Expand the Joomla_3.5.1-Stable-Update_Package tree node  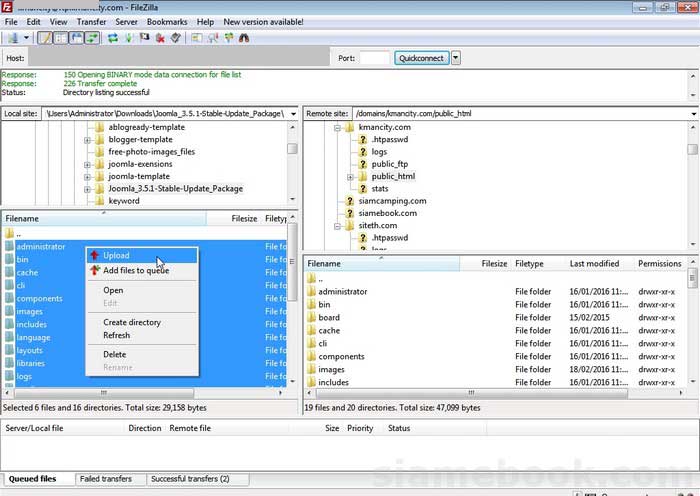(x=88, y=189)
